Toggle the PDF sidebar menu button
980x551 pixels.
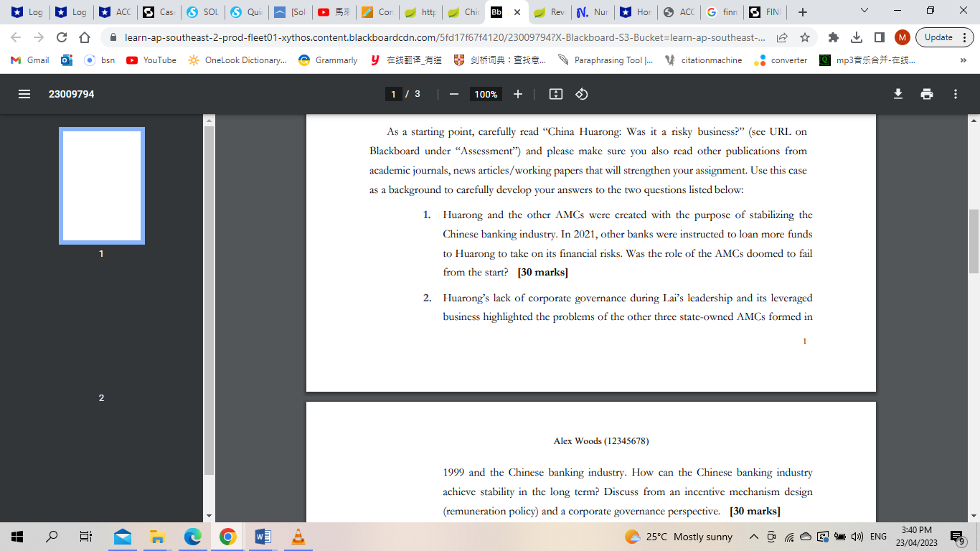24,94
